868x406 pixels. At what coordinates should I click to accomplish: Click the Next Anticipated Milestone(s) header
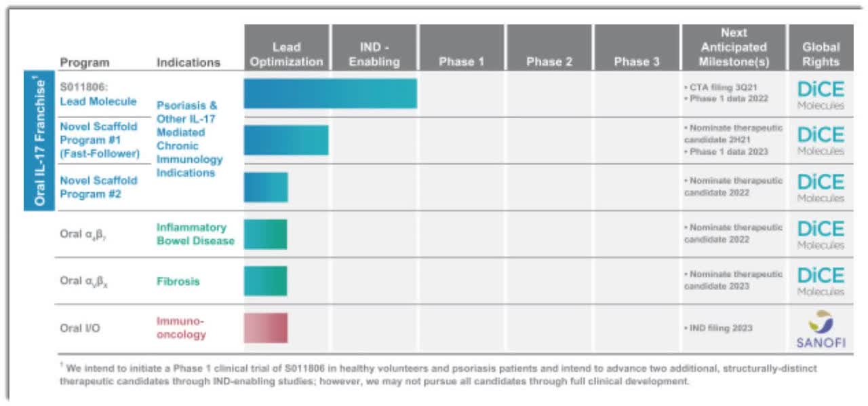pos(734,48)
